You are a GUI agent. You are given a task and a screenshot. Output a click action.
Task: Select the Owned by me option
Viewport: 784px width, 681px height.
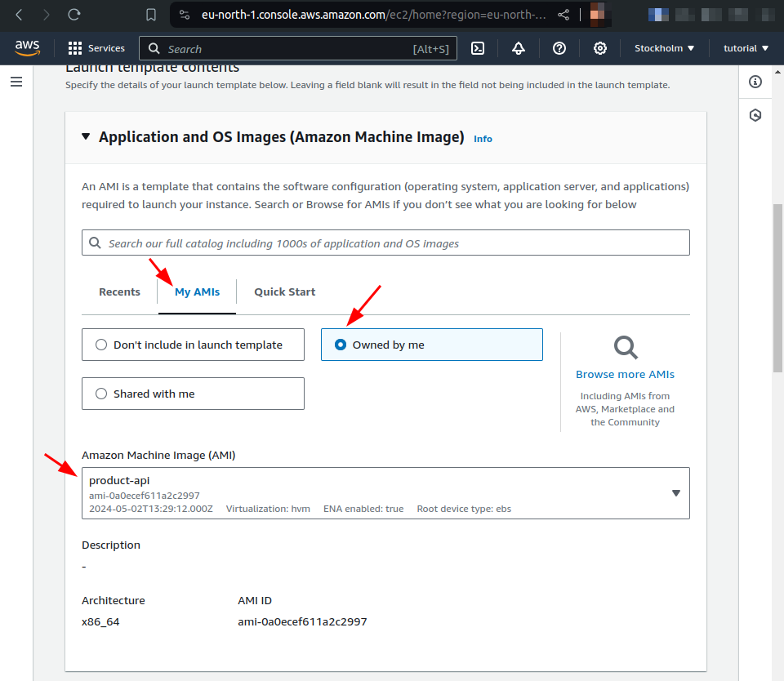[x=431, y=345]
